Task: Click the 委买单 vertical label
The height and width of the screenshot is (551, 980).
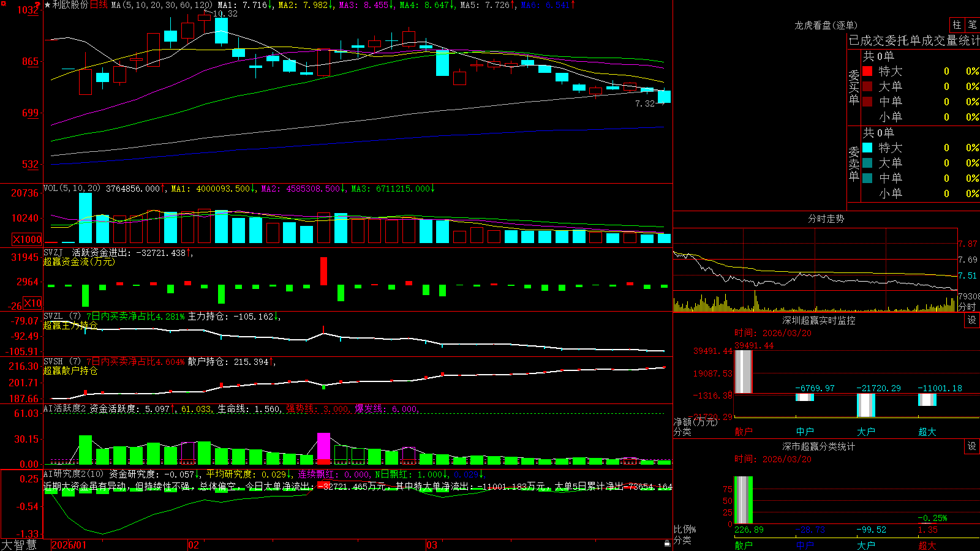Action: [x=854, y=87]
